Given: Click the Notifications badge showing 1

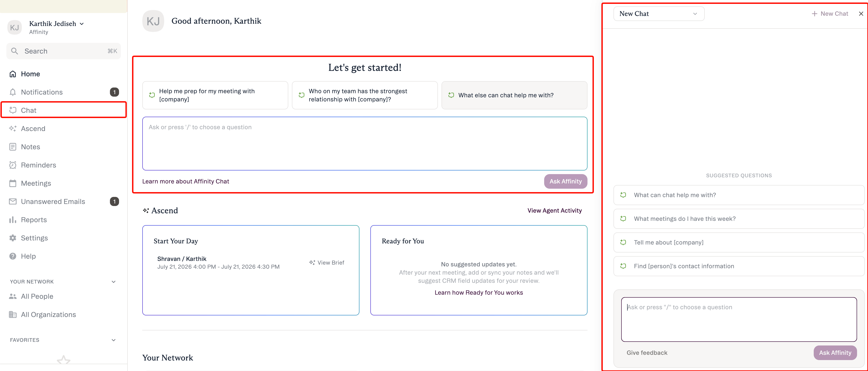Looking at the screenshot, I should 114,92.
